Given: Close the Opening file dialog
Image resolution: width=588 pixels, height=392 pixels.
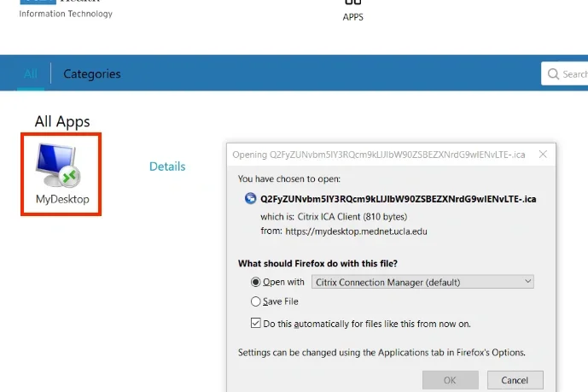Looking at the screenshot, I should (542, 155).
